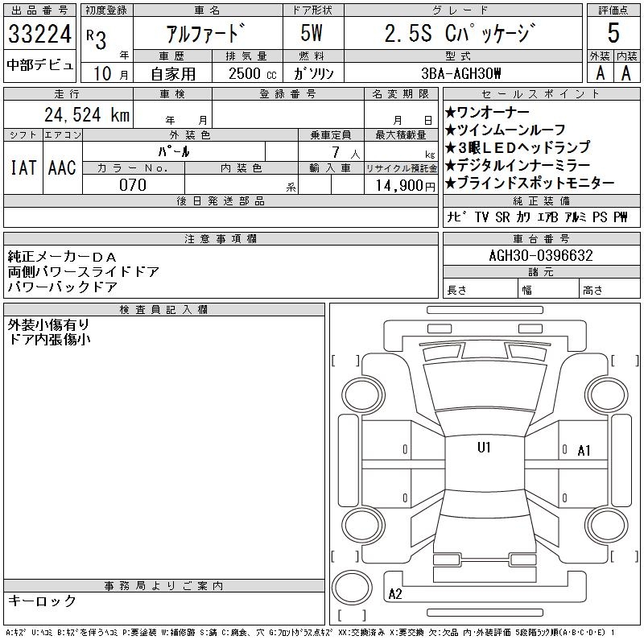Click the note 両側パワースライドドア
The width and height of the screenshot is (644, 644).
(x=84, y=272)
